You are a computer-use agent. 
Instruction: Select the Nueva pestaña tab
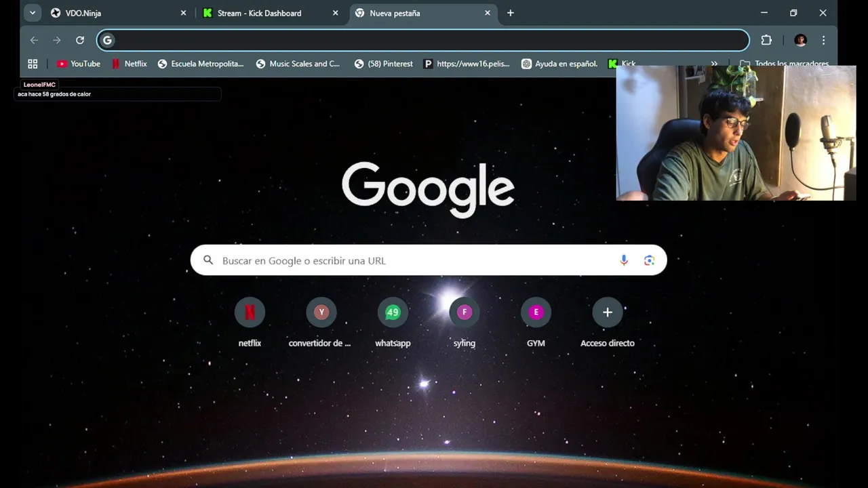coord(422,13)
